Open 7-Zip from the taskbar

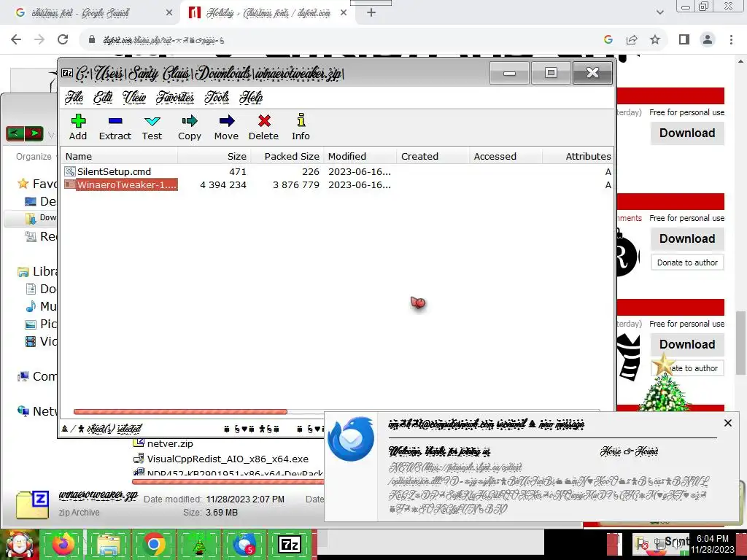[290, 544]
